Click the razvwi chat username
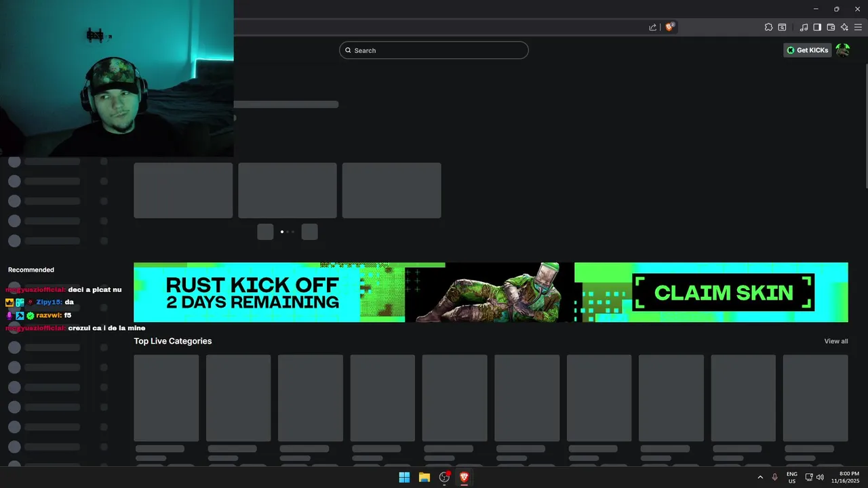This screenshot has height=488, width=868. (49, 315)
